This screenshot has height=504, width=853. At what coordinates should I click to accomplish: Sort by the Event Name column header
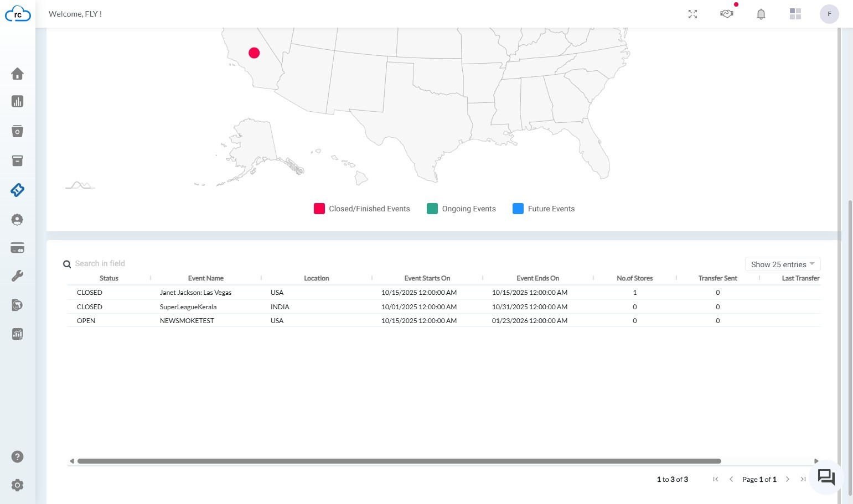[206, 278]
